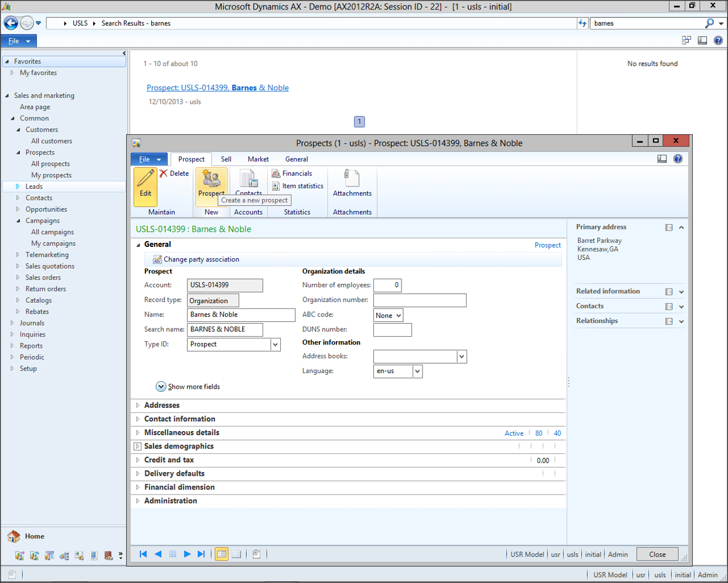Switch to grid view in bottom toolbar
This screenshot has width=728, height=583.
(236, 554)
